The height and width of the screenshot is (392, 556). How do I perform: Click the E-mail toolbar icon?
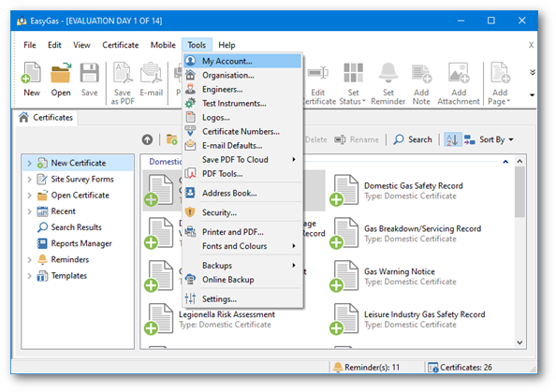[151, 80]
